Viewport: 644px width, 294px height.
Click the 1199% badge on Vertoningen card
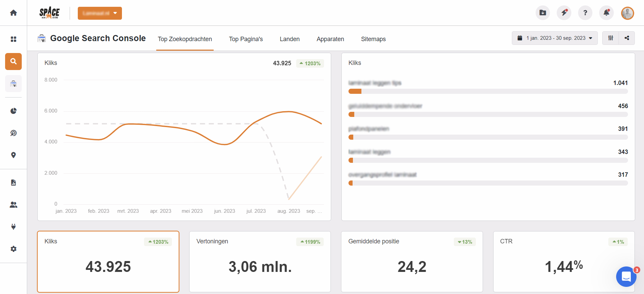coord(310,242)
